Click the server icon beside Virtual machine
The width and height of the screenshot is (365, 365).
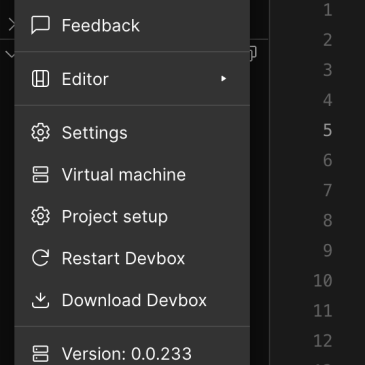coord(40,175)
